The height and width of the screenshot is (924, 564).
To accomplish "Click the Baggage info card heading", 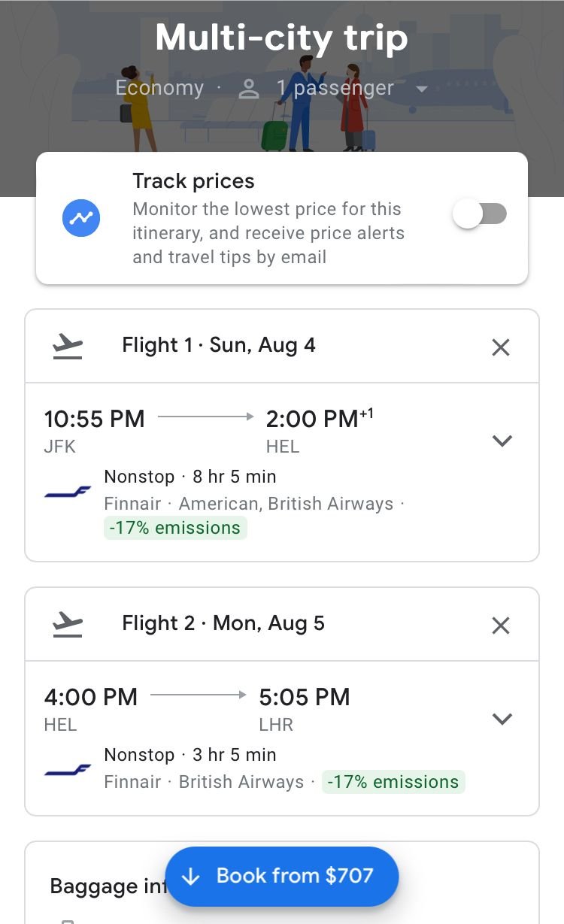I will [x=105, y=886].
